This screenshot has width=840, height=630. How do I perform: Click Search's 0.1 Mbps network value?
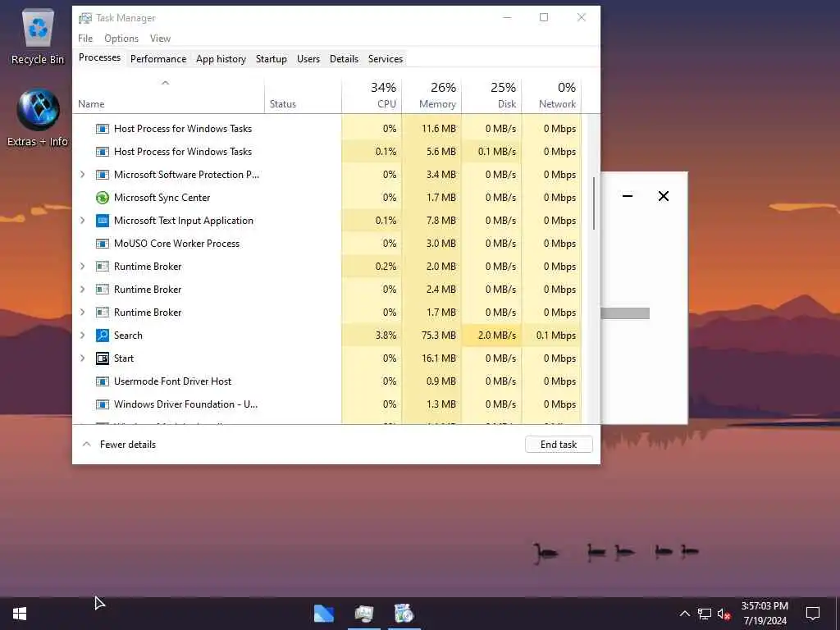coord(556,336)
